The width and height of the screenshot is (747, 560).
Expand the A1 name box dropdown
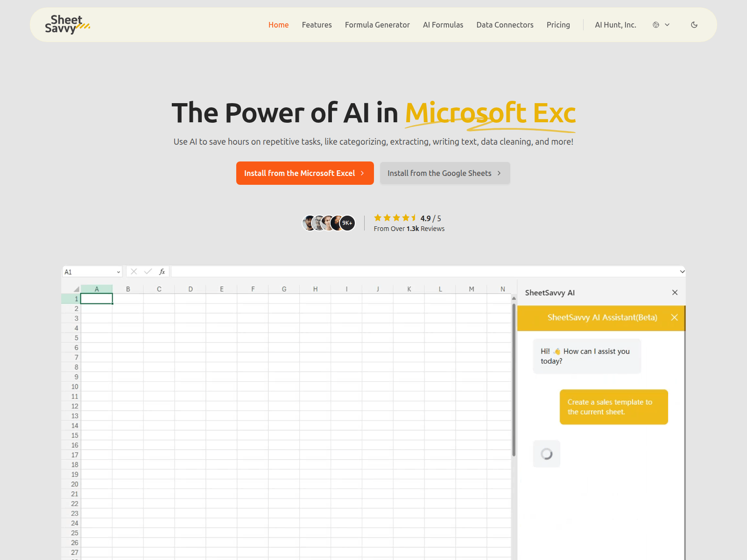118,272
